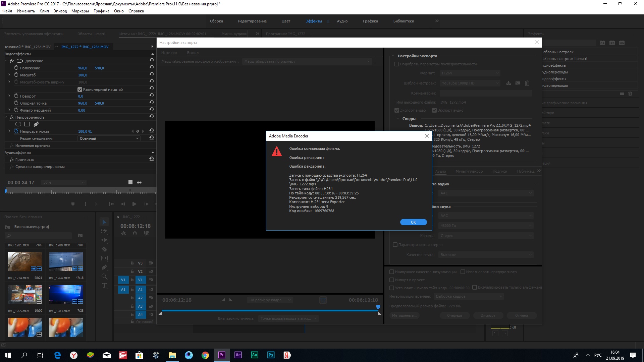
Task: Open After Effects from the taskbar
Action: (x=238, y=355)
